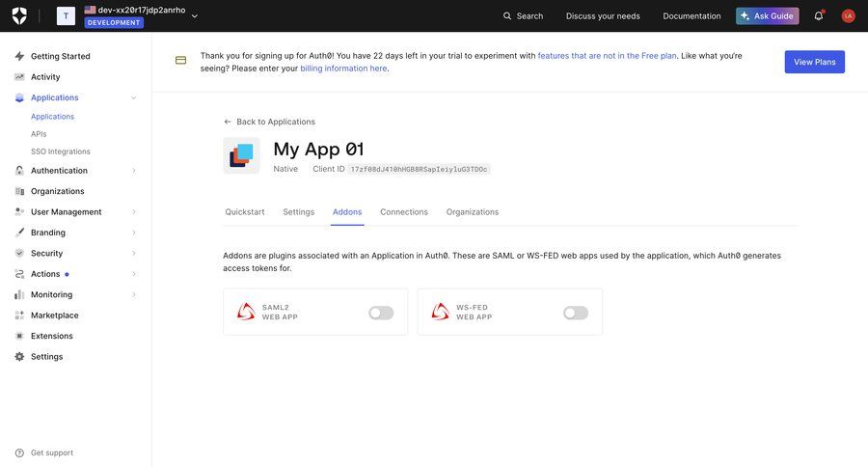Click the tenant avatar letter T
Viewport: 868px width, 467px height.
(x=66, y=15)
